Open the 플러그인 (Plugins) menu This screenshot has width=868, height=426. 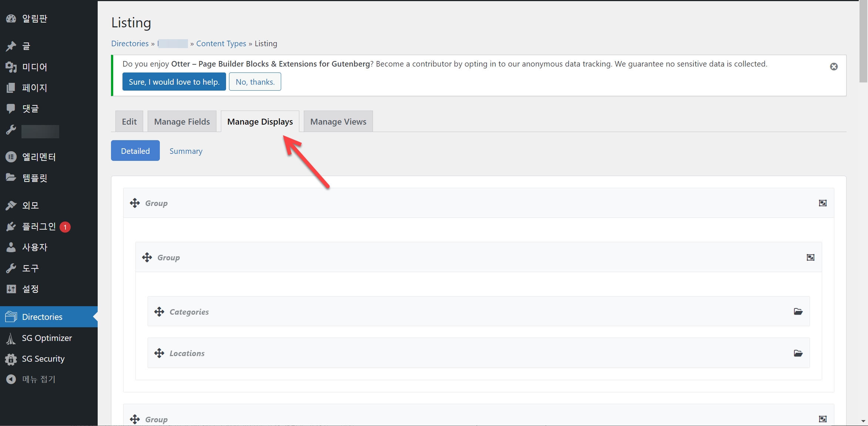[38, 226]
